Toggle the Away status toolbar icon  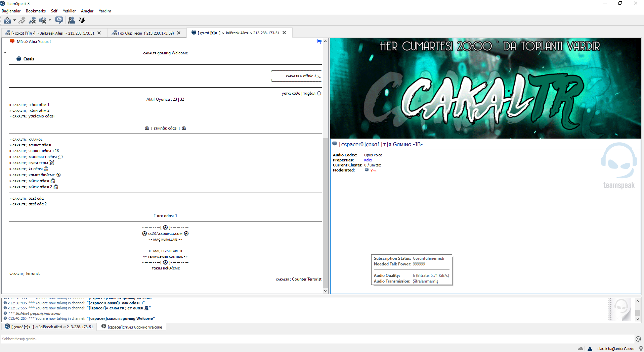7,20
